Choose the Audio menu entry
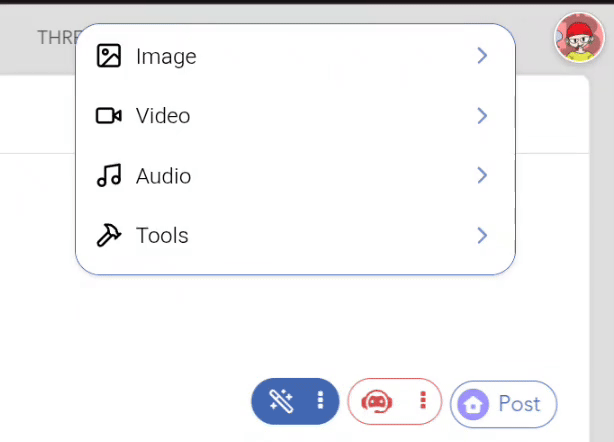 (x=295, y=175)
